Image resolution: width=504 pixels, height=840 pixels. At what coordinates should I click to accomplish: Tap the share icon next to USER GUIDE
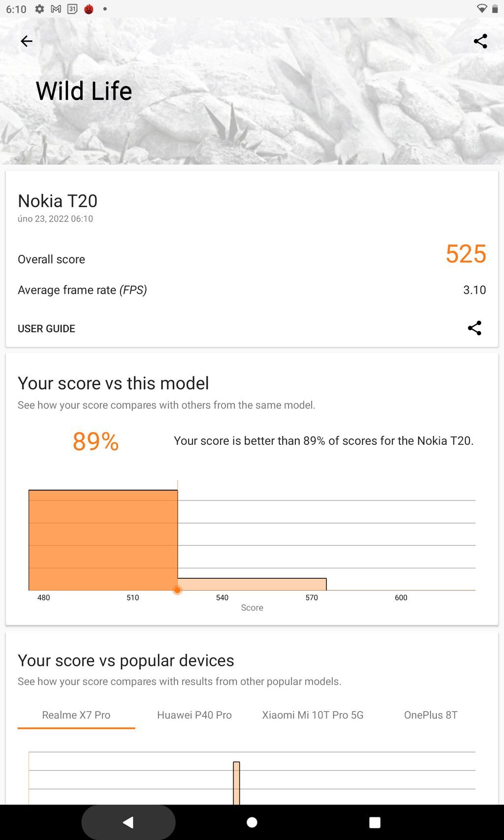[x=474, y=328]
